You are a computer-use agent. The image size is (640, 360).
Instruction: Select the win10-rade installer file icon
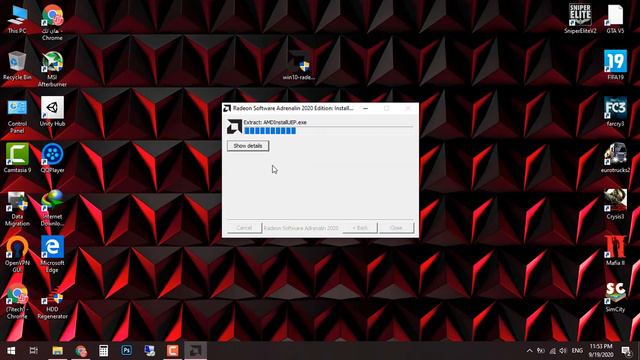pyautogui.click(x=299, y=66)
